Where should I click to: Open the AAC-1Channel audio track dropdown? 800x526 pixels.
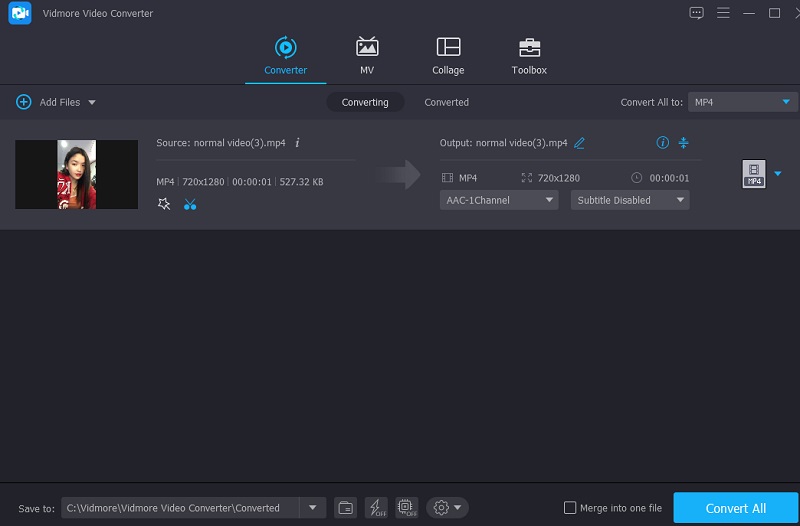pyautogui.click(x=499, y=200)
